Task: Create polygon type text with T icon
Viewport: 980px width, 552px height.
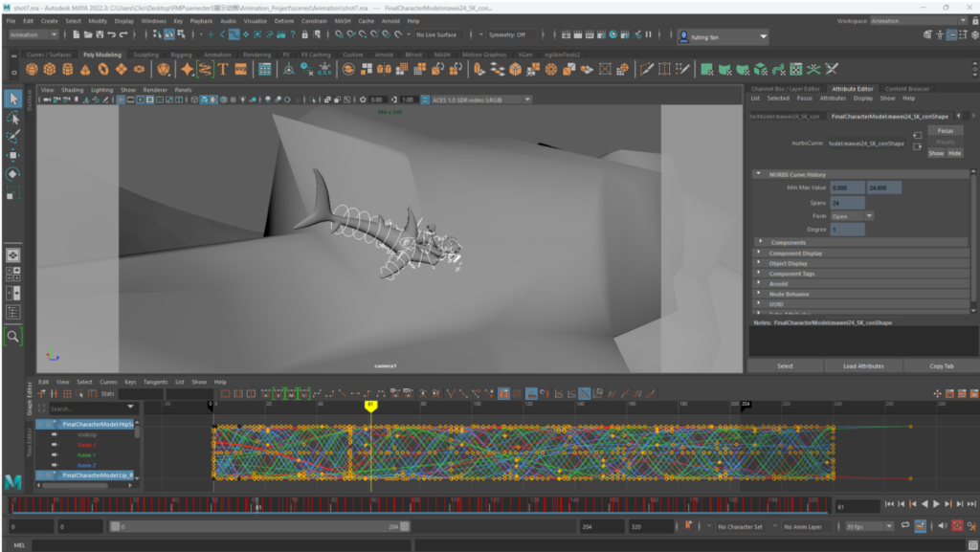Action: 222,70
